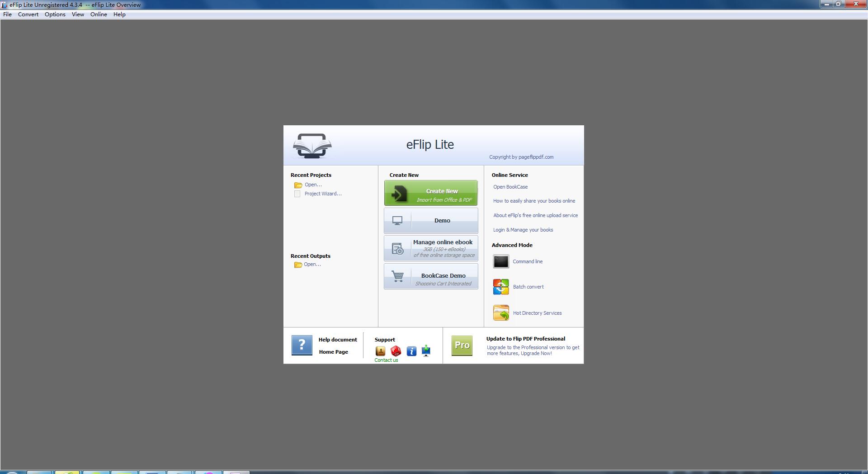
Task: Click the brown contact person support icon
Action: click(x=381, y=351)
